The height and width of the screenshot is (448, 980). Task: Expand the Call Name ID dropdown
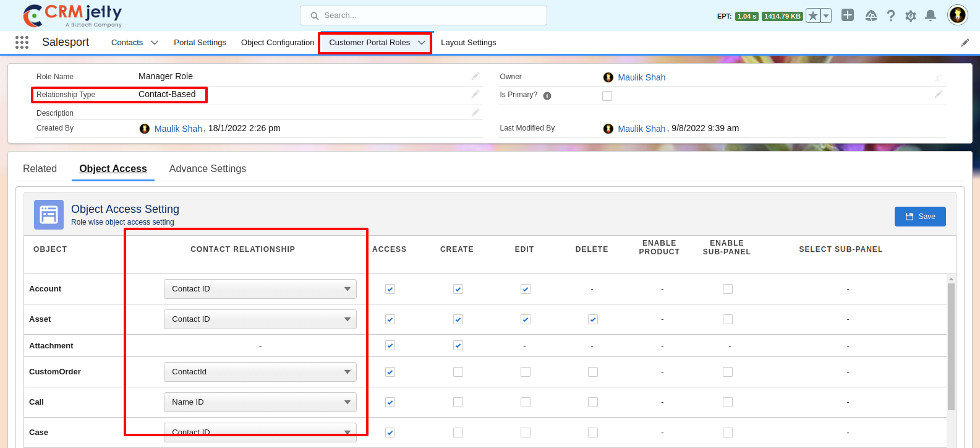(260, 402)
